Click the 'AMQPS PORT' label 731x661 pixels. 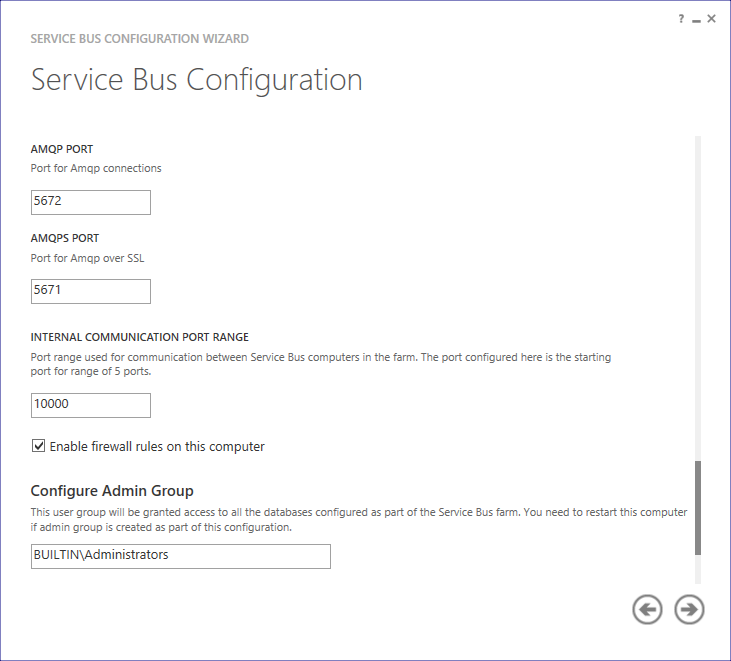[65, 238]
